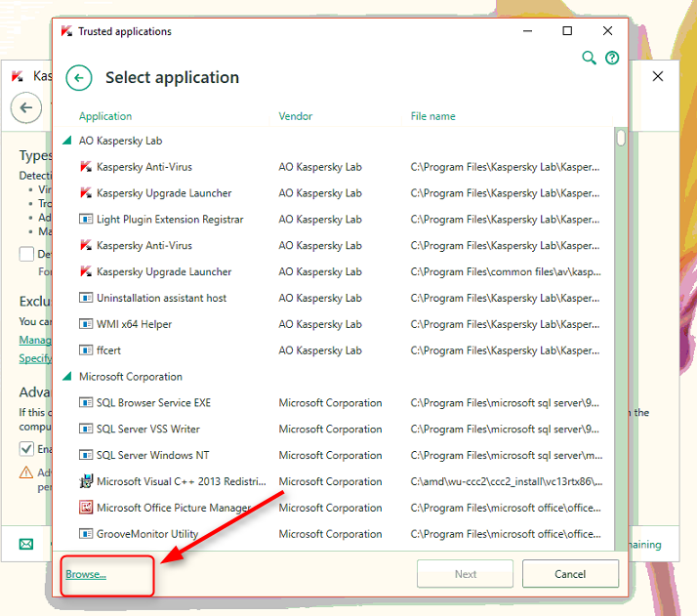The image size is (697, 616).
Task: Click the SQL Server Windows NT icon
Action: click(x=86, y=455)
